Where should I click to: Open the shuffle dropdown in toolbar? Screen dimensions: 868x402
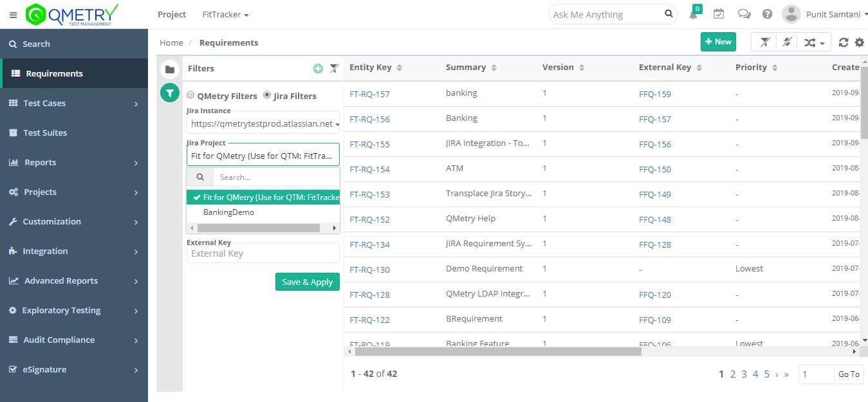(x=814, y=42)
